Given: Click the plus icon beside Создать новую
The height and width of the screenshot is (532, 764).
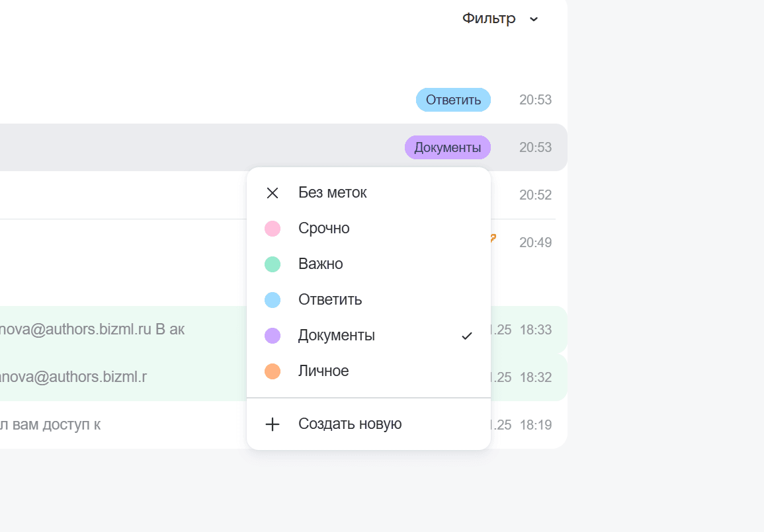Looking at the screenshot, I should [x=272, y=424].
